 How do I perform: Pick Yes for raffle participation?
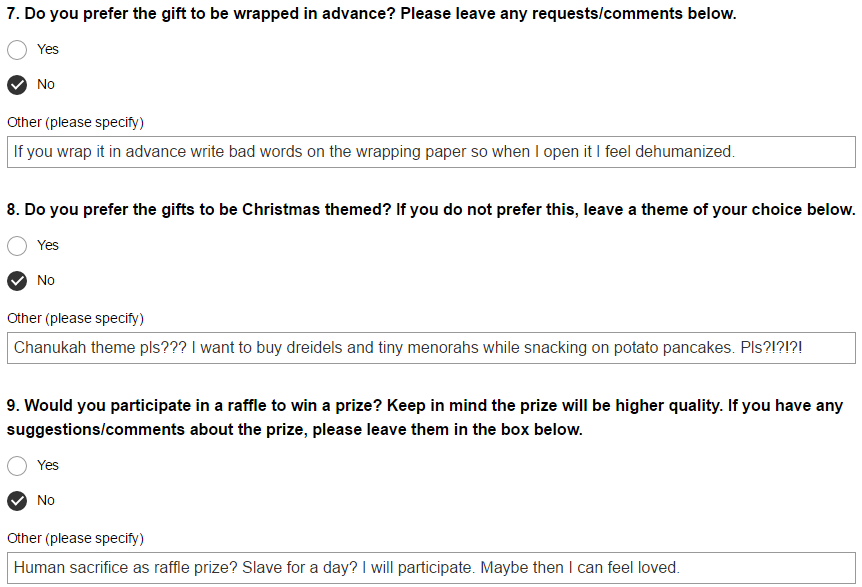[x=17, y=466]
